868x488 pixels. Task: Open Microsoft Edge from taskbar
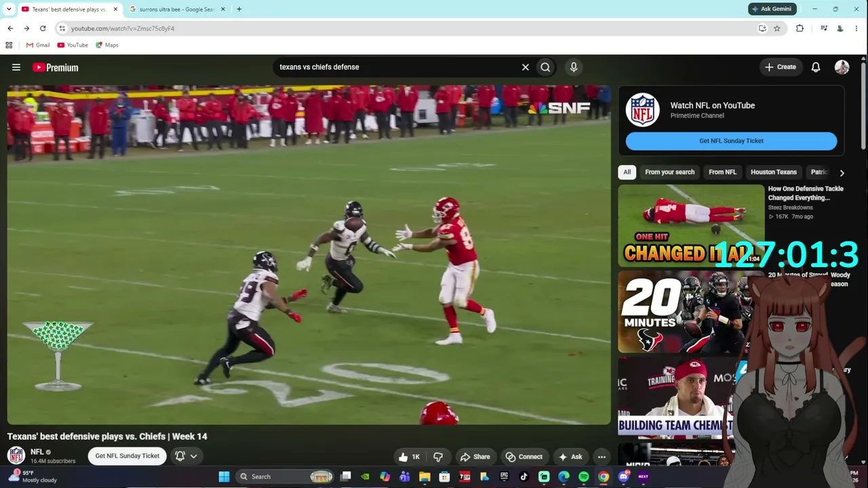[x=564, y=476]
